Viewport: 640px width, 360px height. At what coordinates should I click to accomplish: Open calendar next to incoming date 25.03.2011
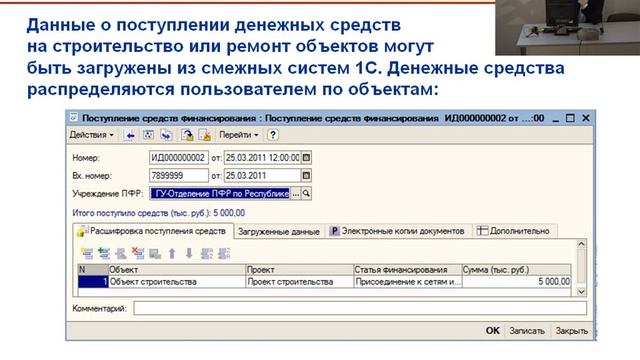(x=306, y=176)
